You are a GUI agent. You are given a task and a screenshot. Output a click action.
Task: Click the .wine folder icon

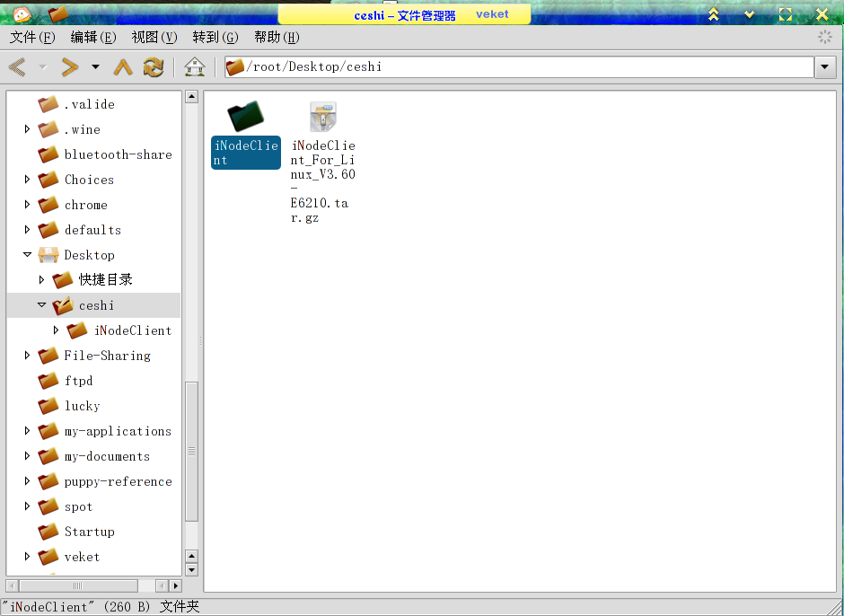click(x=48, y=129)
